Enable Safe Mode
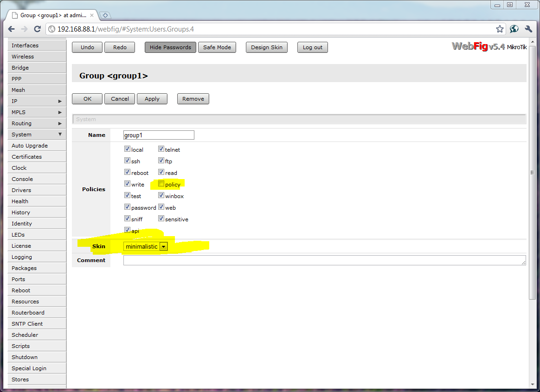 click(x=217, y=47)
